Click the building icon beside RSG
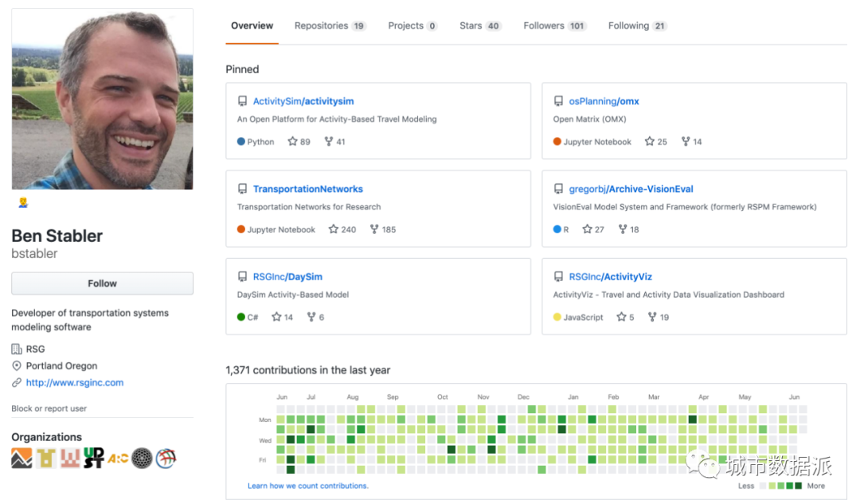This screenshot has height=504, width=860. (x=17, y=349)
